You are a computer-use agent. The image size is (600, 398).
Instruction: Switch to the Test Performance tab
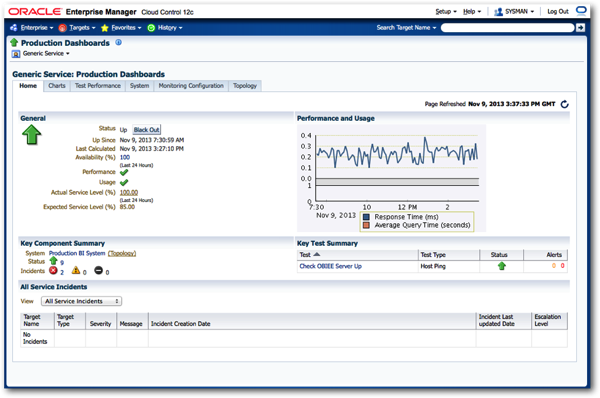click(98, 86)
